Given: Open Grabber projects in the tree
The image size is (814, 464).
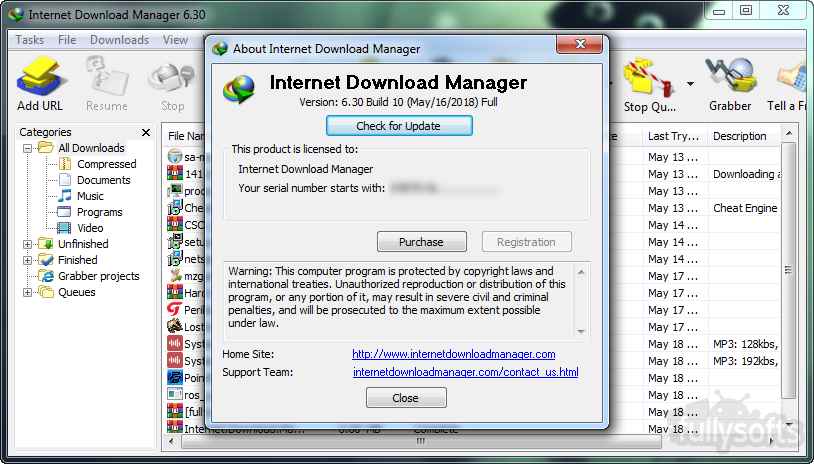Looking at the screenshot, I should click(x=99, y=276).
